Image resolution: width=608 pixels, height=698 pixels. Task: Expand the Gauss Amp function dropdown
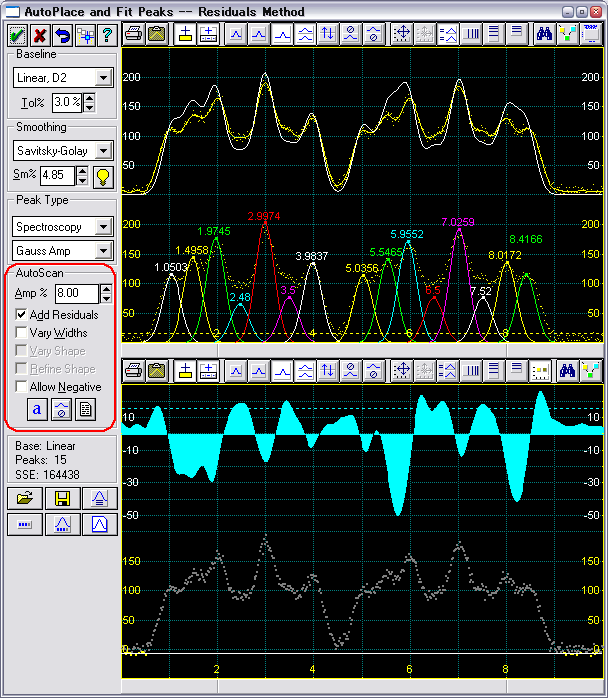104,251
